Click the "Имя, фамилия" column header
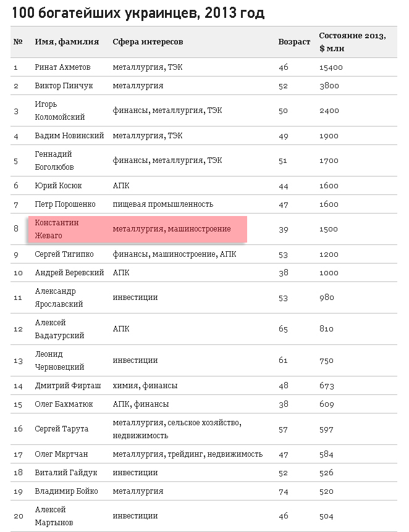 [x=67, y=42]
